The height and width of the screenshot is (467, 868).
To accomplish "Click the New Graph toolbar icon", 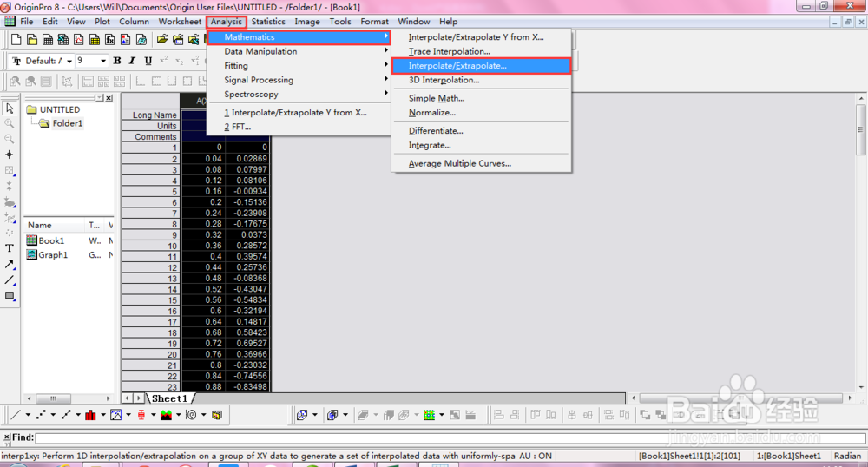I will (x=79, y=39).
